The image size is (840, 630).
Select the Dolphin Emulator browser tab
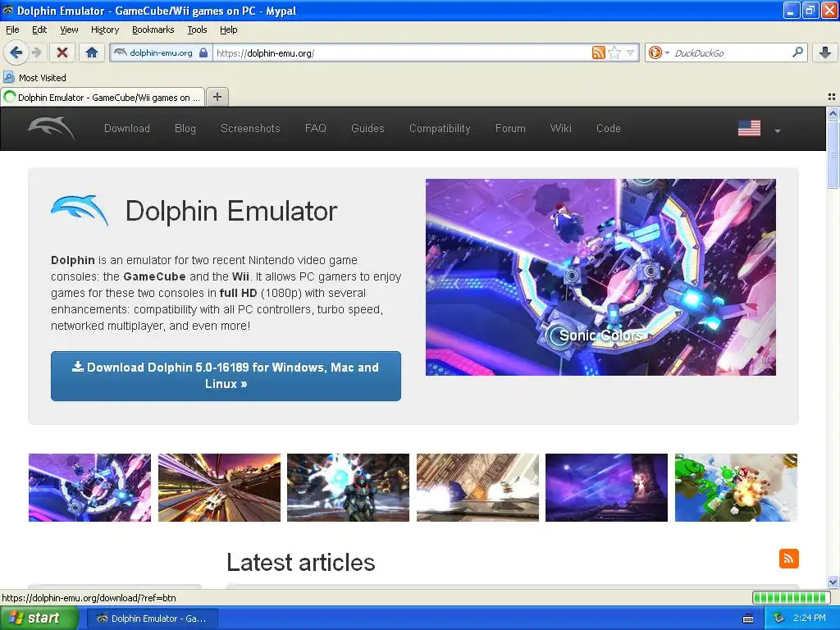103,97
